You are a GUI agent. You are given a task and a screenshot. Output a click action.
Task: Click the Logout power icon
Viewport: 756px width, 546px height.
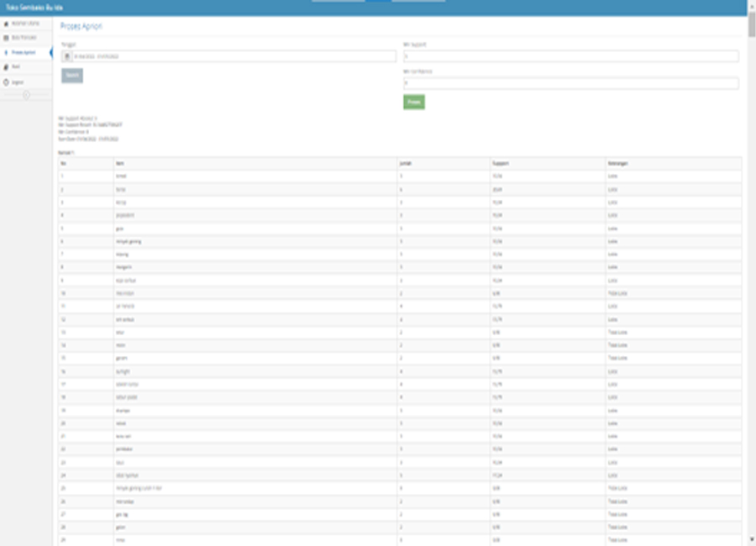coord(7,81)
